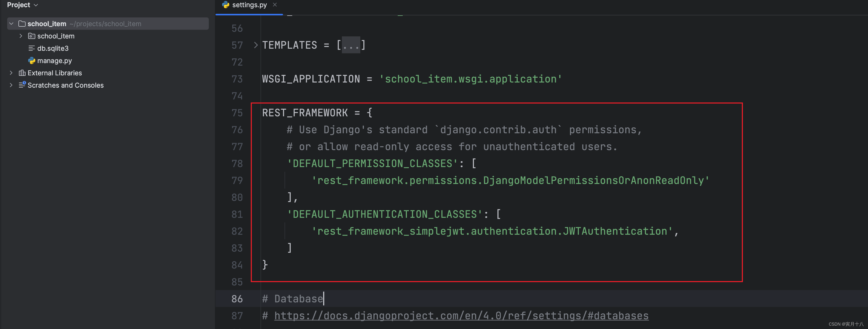The height and width of the screenshot is (329, 868).
Task: Select External Libraries in the project tree
Action: [x=55, y=73]
